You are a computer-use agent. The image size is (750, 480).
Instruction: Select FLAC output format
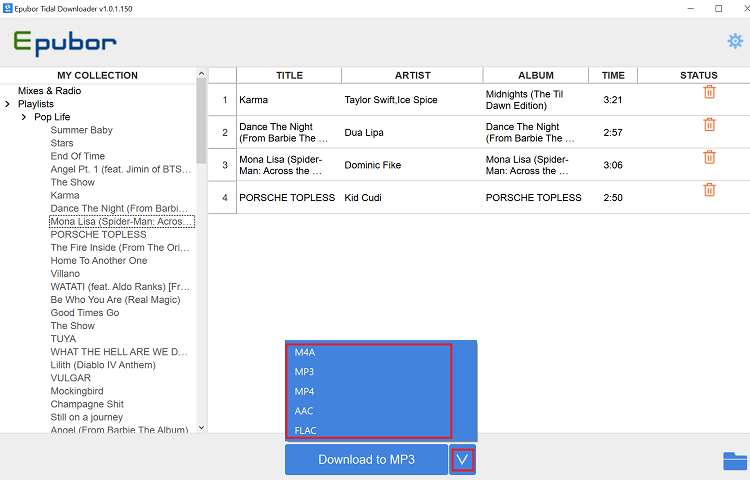[305, 431]
